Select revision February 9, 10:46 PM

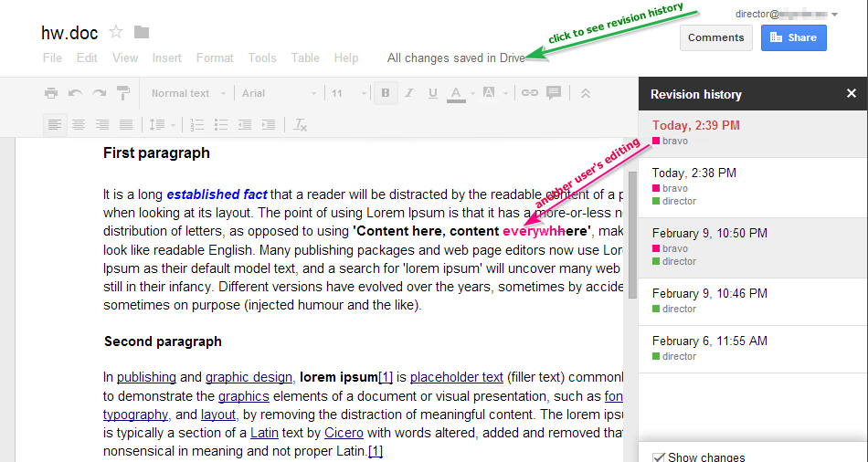pyautogui.click(x=753, y=301)
